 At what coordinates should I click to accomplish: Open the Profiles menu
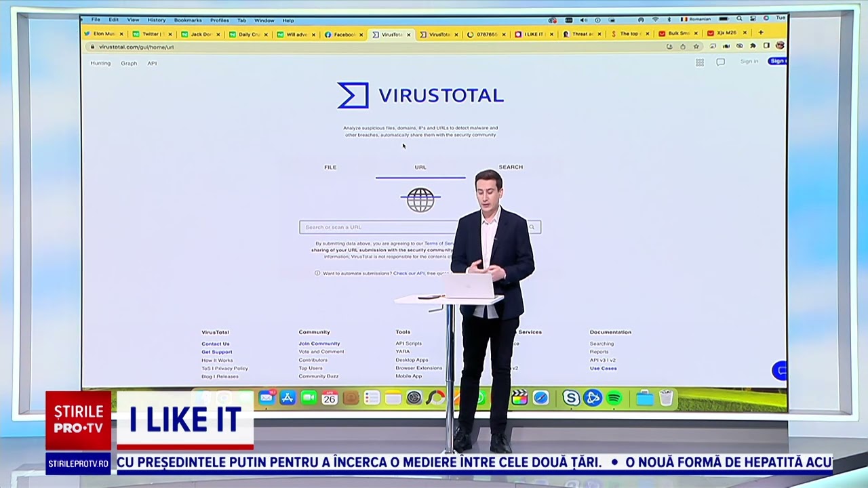tap(219, 20)
